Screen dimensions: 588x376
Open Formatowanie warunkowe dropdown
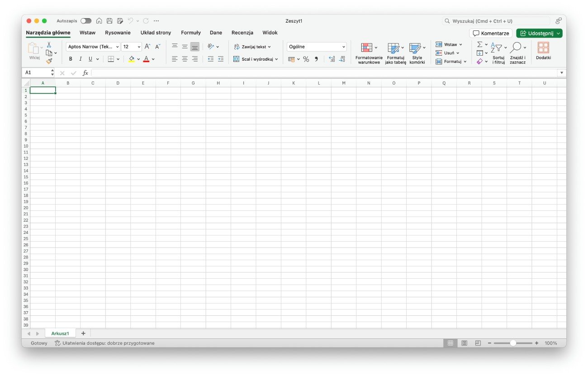369,53
